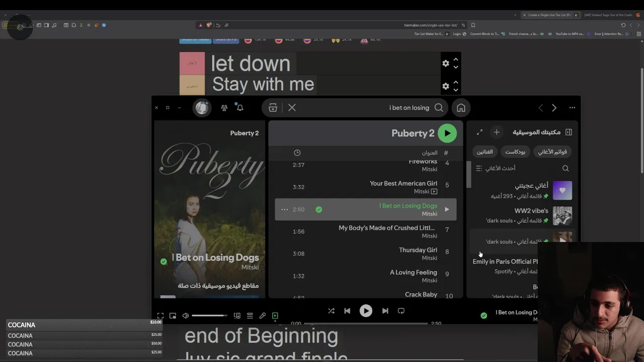The image size is (644, 362).
Task: Click Mitski artist link in now playing panel
Action: (250, 267)
